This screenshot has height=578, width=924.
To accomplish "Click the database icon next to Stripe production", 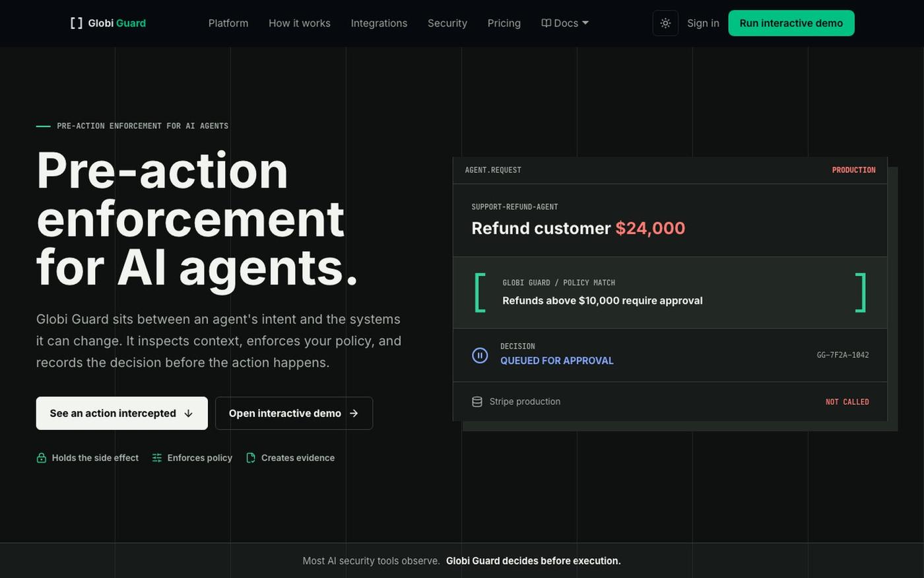I will click(x=477, y=402).
